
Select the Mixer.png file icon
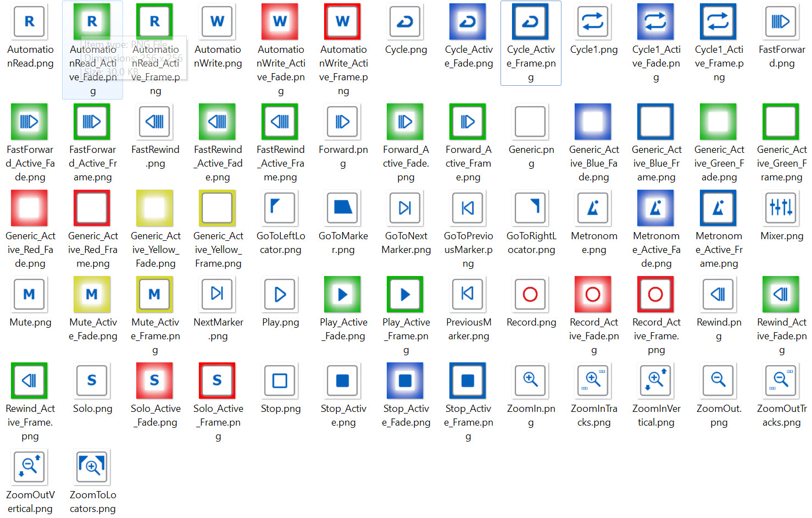click(781, 208)
